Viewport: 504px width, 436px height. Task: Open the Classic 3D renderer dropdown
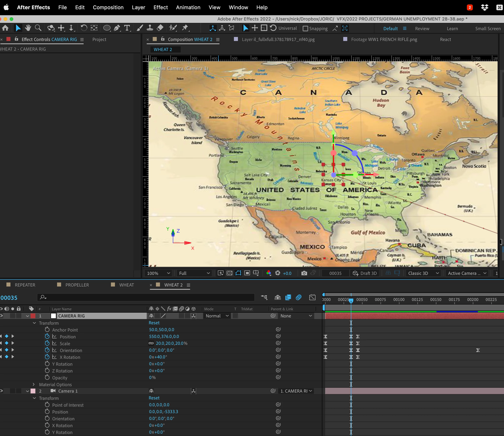(423, 273)
